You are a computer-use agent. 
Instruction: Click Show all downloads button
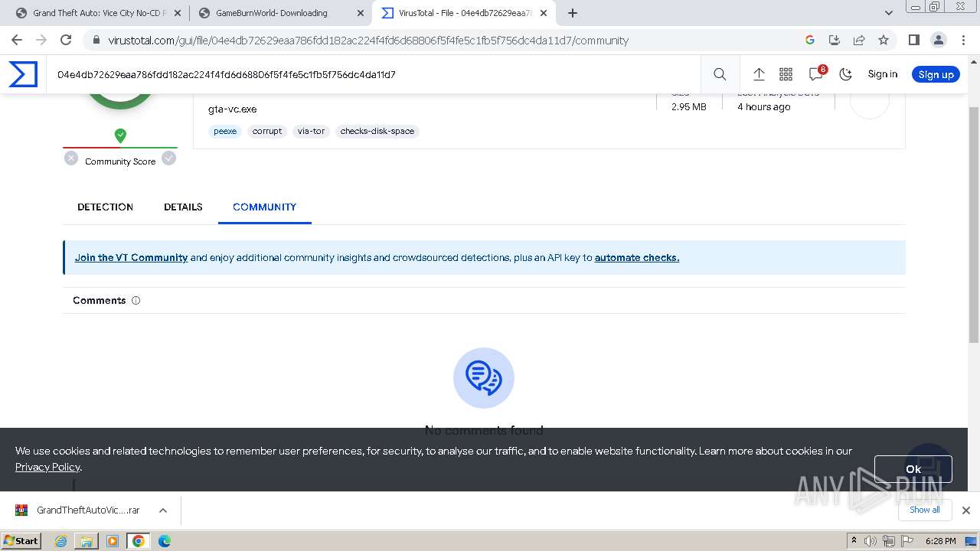pyautogui.click(x=924, y=510)
